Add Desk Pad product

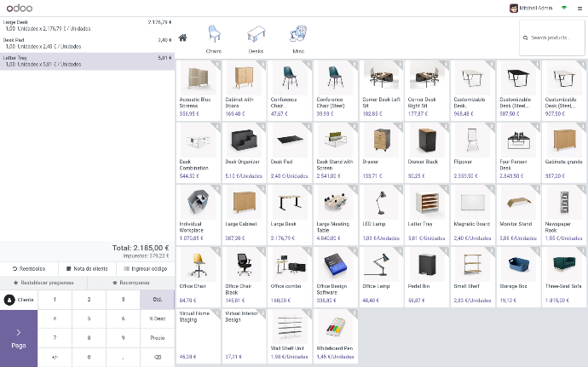pos(290,152)
